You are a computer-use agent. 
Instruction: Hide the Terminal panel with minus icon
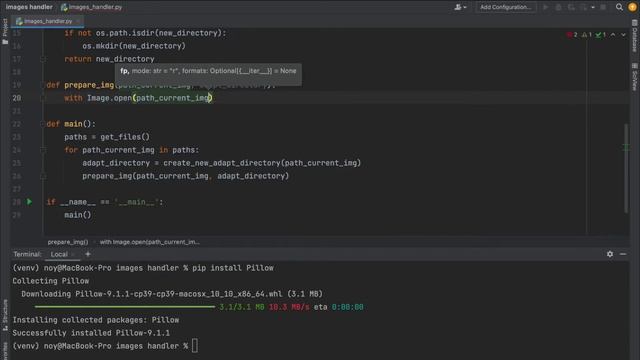623,254
